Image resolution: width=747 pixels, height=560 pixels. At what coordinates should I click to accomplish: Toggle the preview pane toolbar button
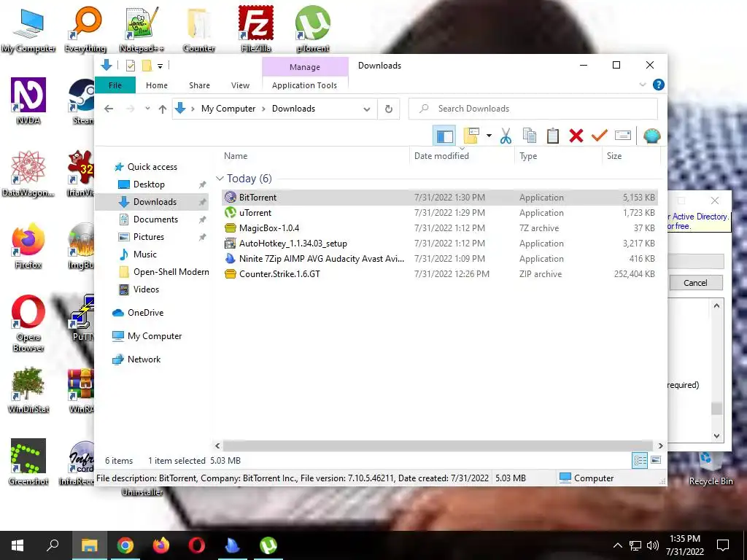click(444, 136)
